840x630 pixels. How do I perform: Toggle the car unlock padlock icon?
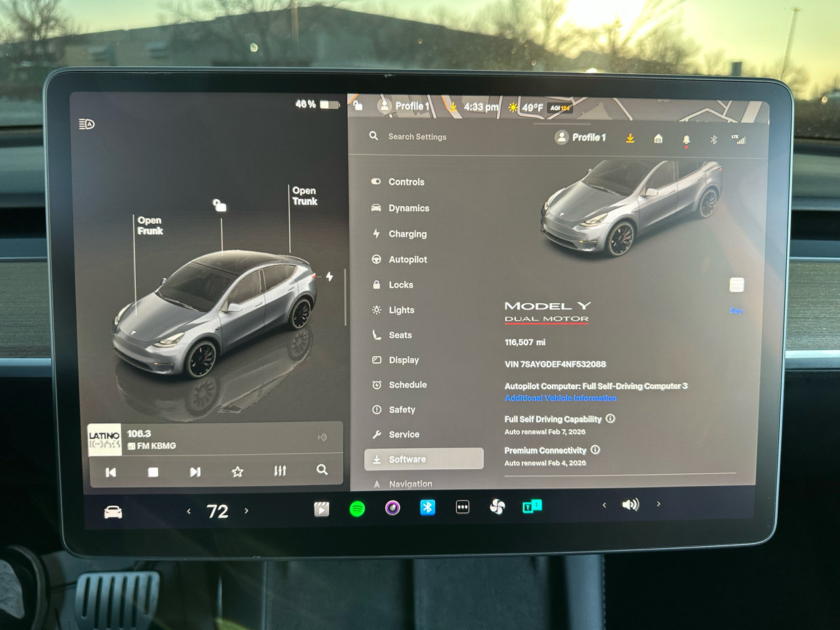pos(220,206)
